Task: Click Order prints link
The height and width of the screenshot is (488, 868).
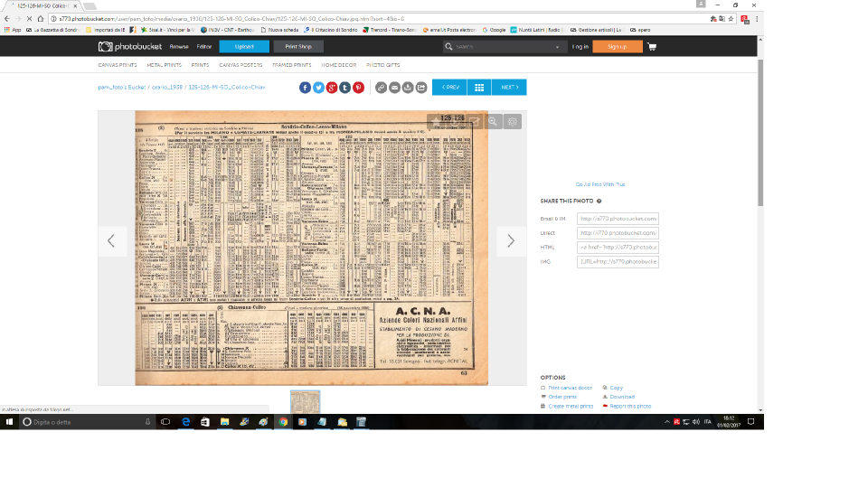Action: 562,397
